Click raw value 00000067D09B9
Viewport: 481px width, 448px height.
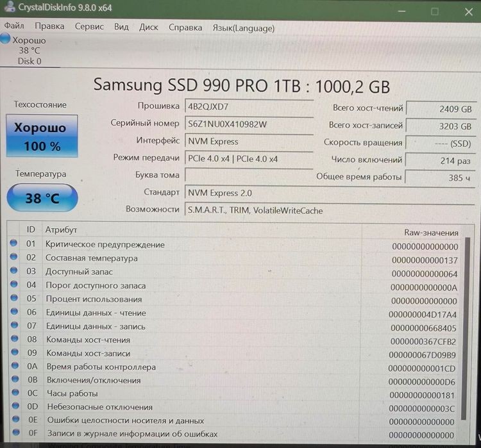(x=422, y=355)
